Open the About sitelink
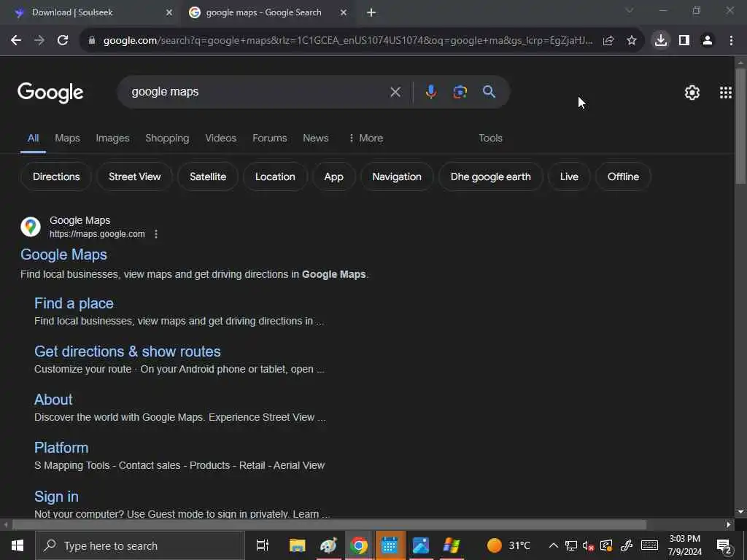Screen dimensions: 747x560 point(53,400)
